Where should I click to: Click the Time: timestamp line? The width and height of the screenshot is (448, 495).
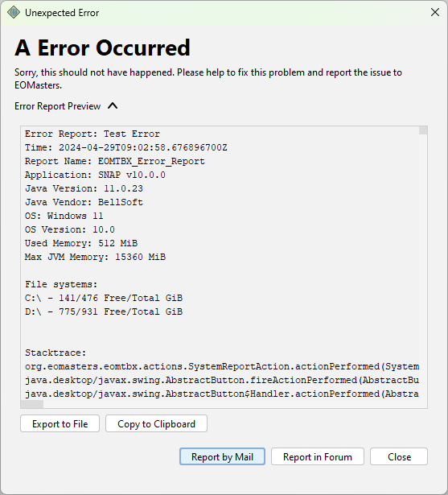(126, 147)
